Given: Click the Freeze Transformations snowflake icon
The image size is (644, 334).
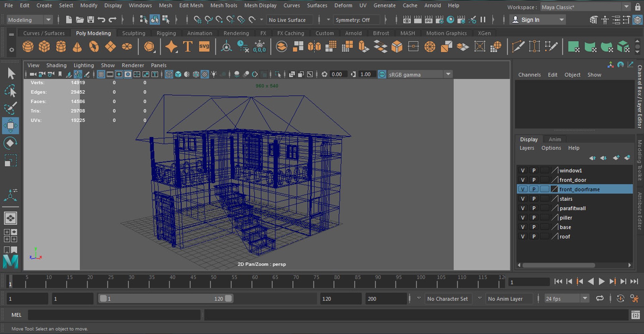Looking at the screenshot, I should pos(260,46).
